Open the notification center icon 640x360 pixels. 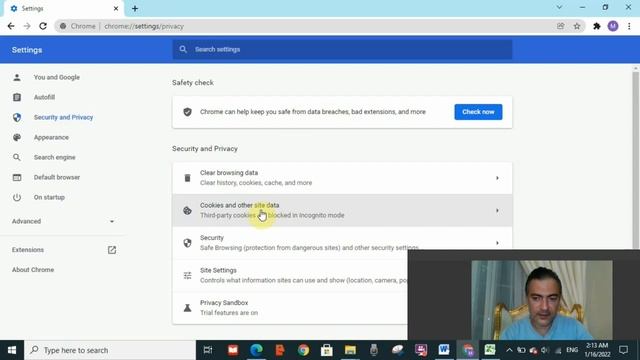[x=623, y=350]
